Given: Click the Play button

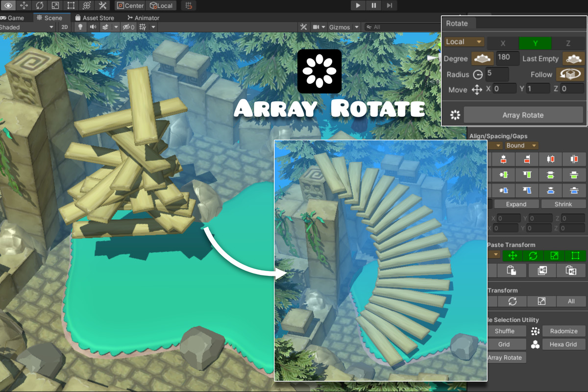Looking at the screenshot, I should point(358,5).
